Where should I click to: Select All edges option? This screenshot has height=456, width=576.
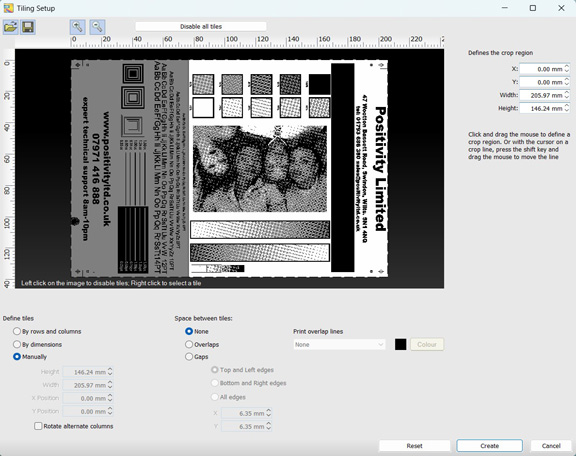[x=228, y=397]
